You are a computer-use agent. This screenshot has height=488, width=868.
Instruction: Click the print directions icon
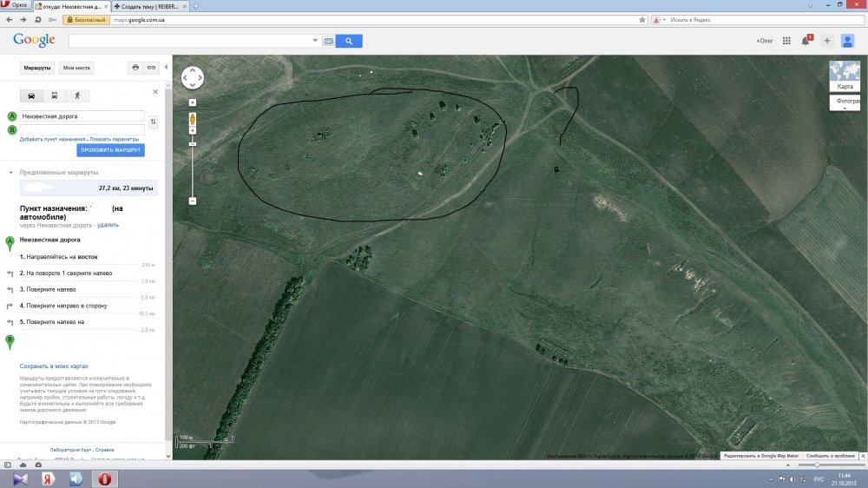(135, 68)
